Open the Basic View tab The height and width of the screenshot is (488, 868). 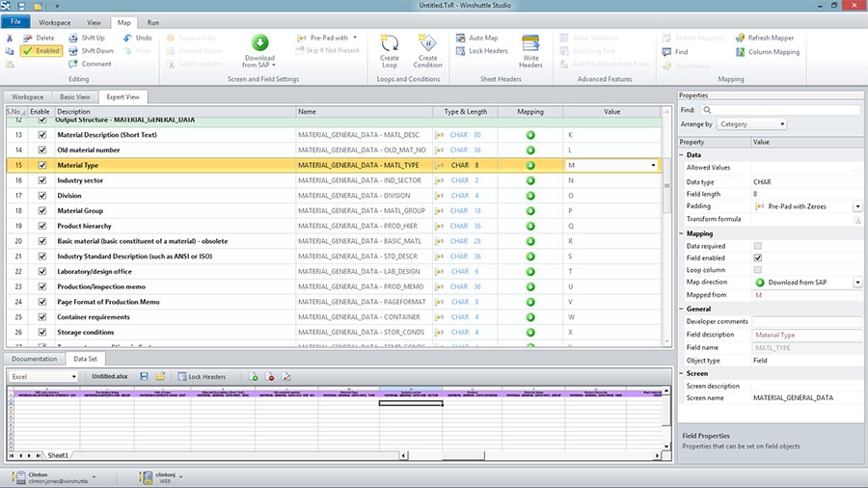click(x=74, y=96)
